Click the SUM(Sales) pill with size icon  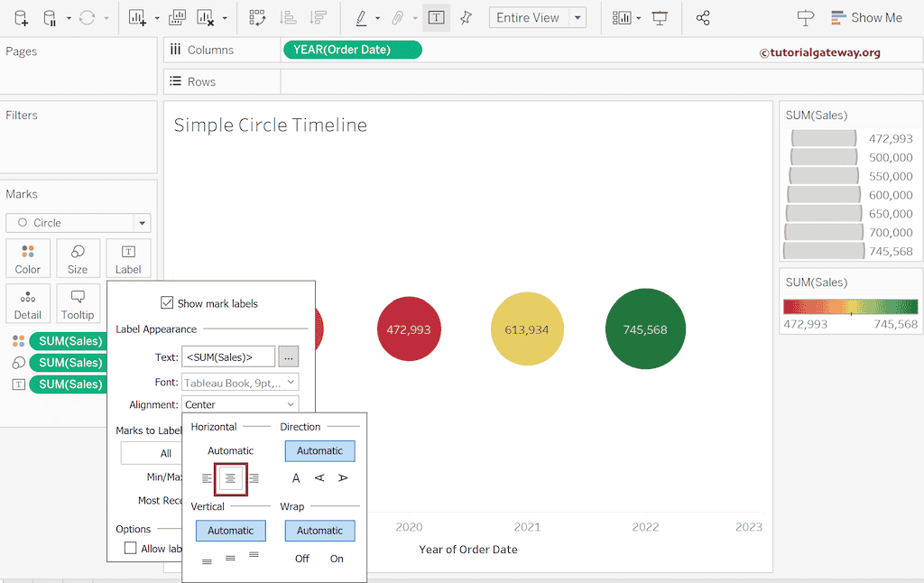(x=69, y=363)
